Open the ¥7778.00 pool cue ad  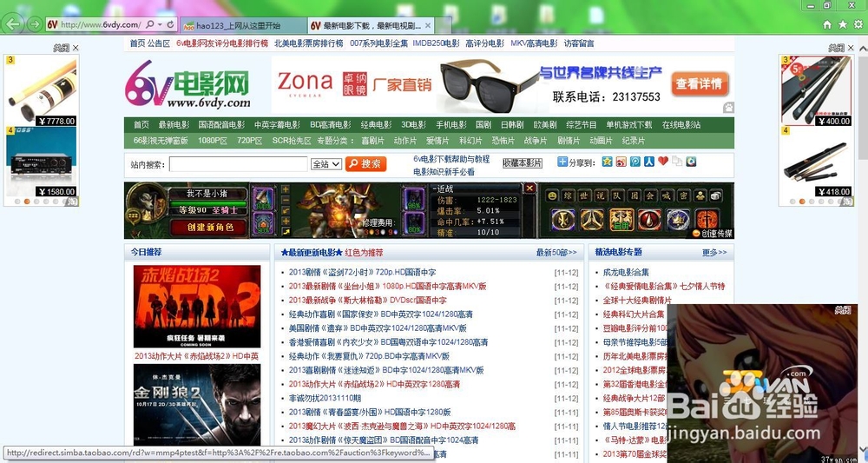(x=42, y=90)
